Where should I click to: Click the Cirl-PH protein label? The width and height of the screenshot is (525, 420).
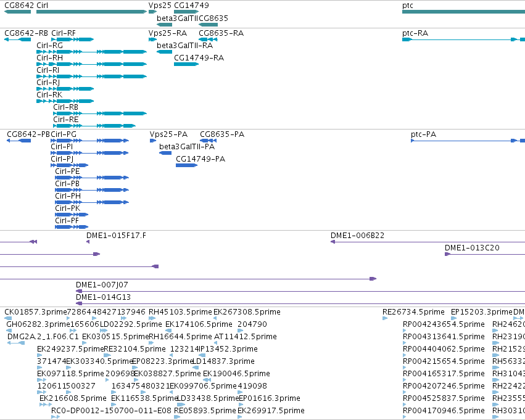click(68, 197)
